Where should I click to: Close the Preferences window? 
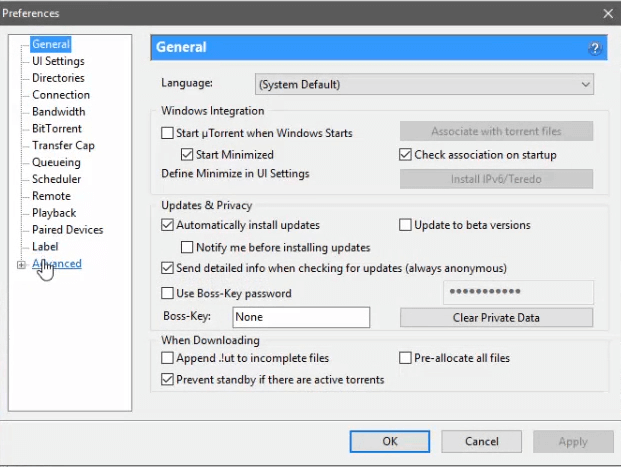coord(608,13)
